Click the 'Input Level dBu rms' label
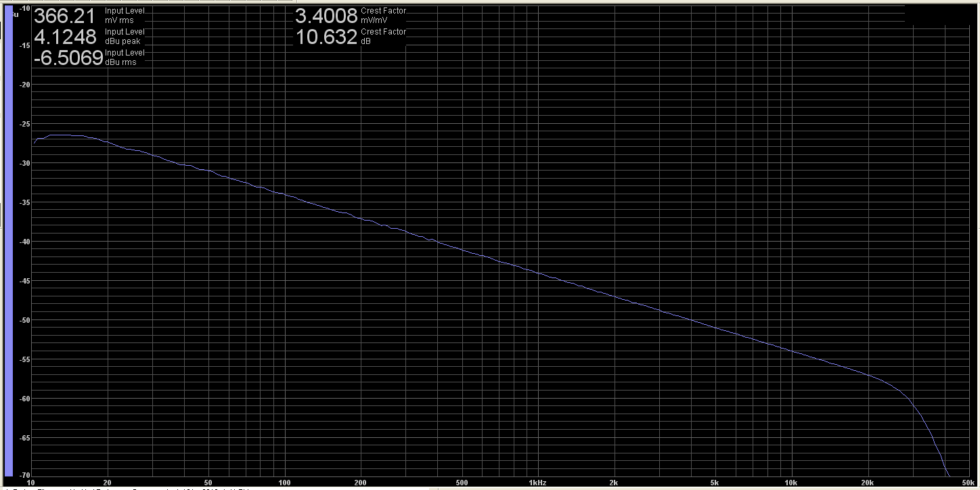 click(125, 58)
